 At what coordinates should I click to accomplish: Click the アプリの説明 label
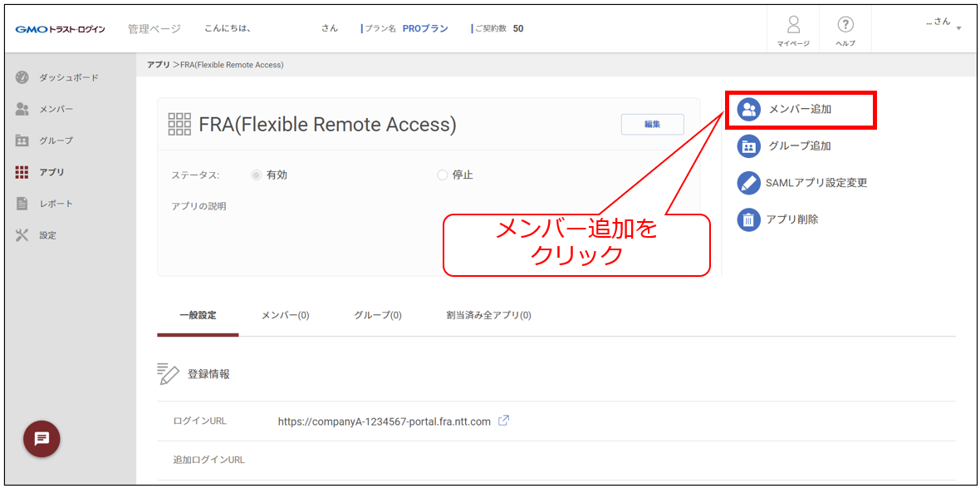coord(198,206)
